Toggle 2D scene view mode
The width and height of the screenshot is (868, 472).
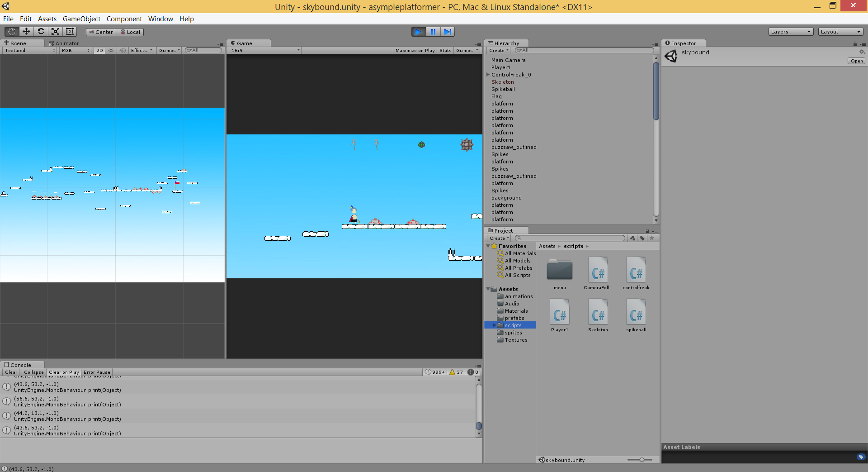pos(99,51)
